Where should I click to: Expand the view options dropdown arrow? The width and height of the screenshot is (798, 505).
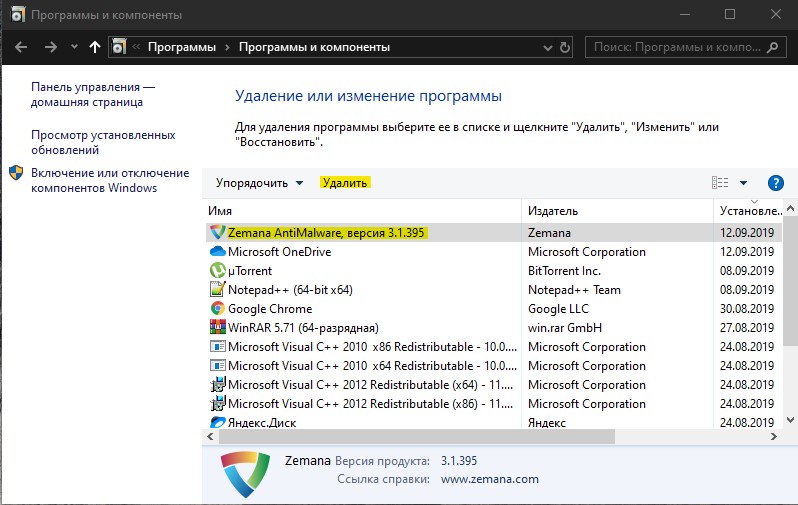pos(743,183)
